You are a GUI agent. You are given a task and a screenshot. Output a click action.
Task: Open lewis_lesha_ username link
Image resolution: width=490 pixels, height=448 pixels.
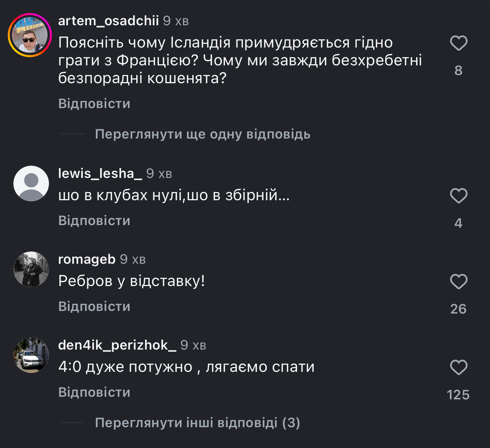click(x=100, y=173)
